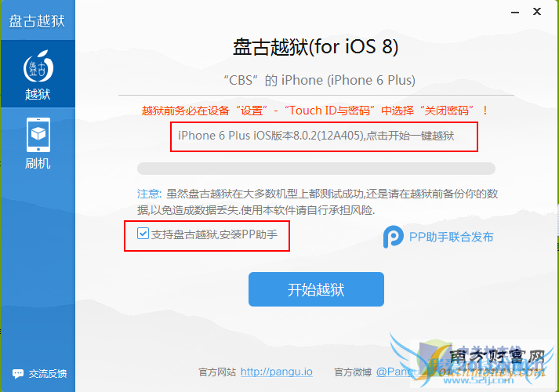
Task: Open the http://pangu.io official website link
Action: (277, 372)
